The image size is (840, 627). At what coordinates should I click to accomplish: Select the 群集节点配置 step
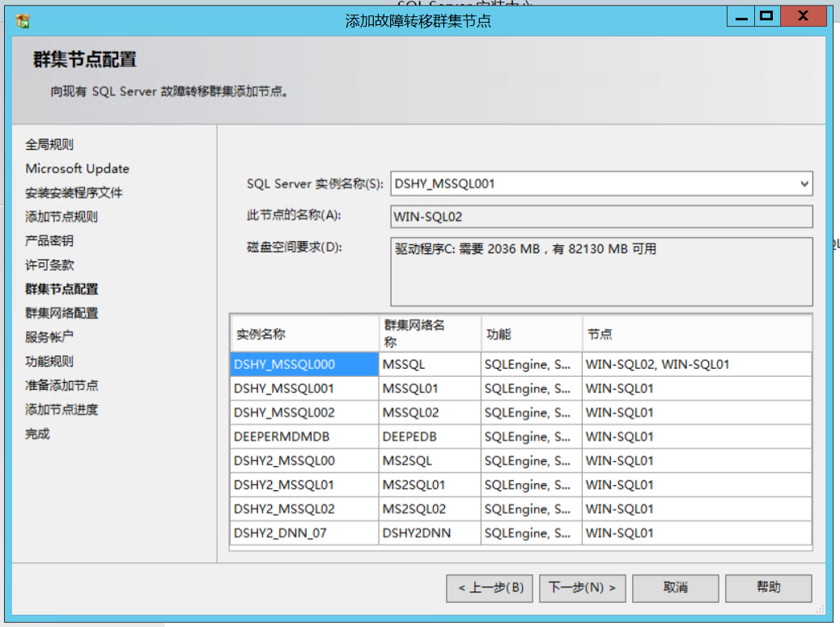[62, 289]
